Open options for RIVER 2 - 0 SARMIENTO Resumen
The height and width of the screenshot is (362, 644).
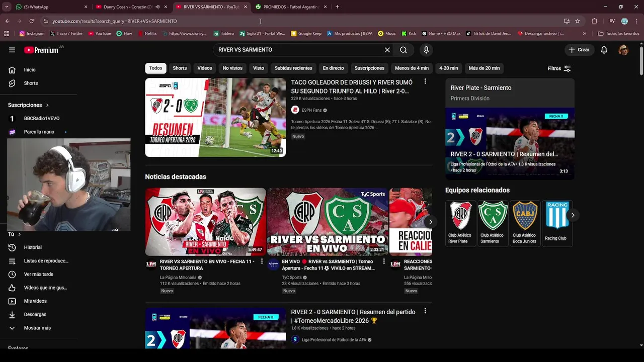click(425, 311)
